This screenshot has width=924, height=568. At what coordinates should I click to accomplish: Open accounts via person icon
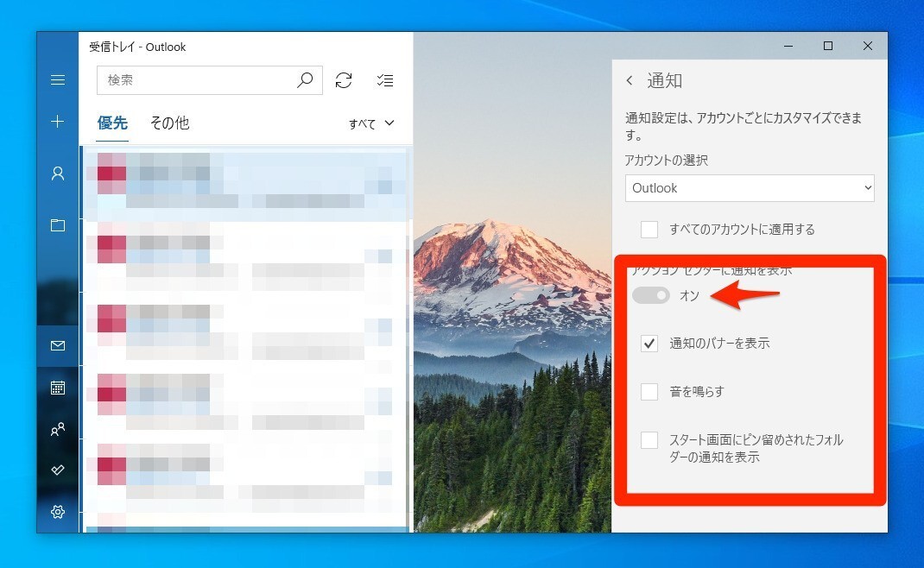point(58,174)
